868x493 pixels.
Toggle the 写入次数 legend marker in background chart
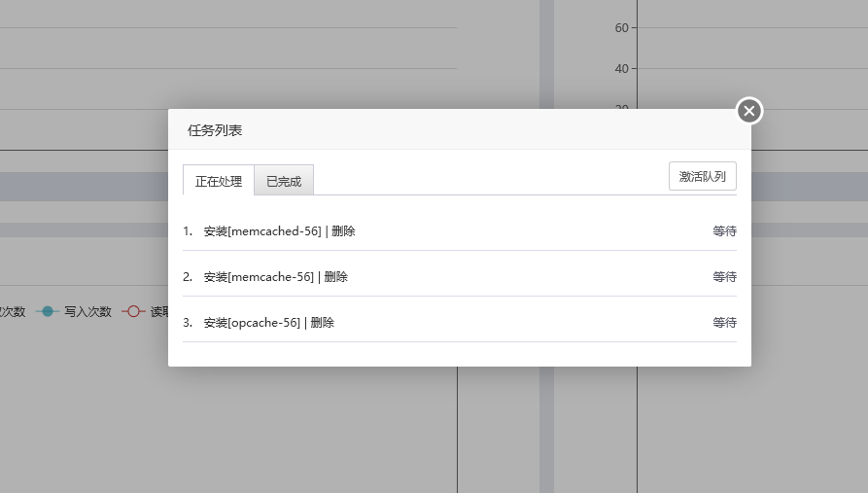[x=48, y=311]
